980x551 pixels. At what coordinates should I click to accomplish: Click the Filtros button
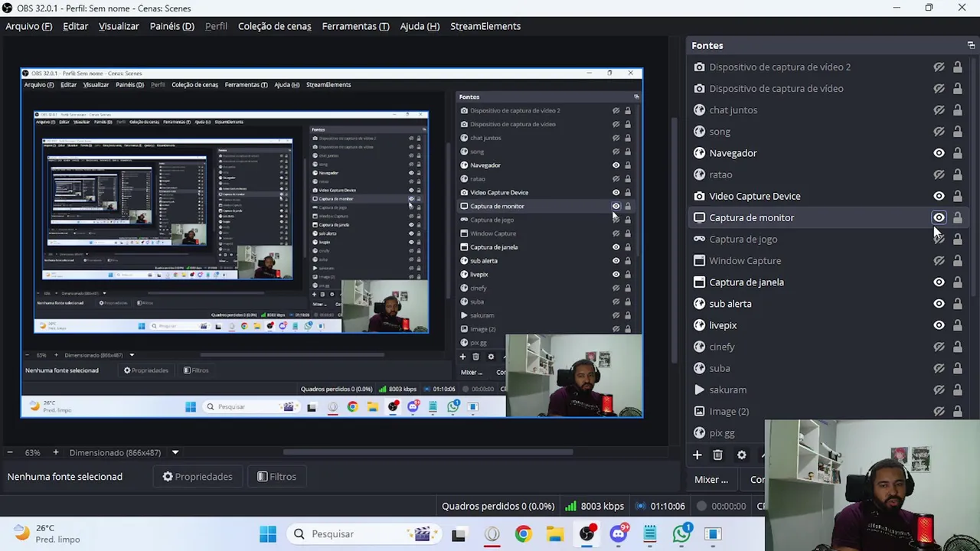pos(276,477)
